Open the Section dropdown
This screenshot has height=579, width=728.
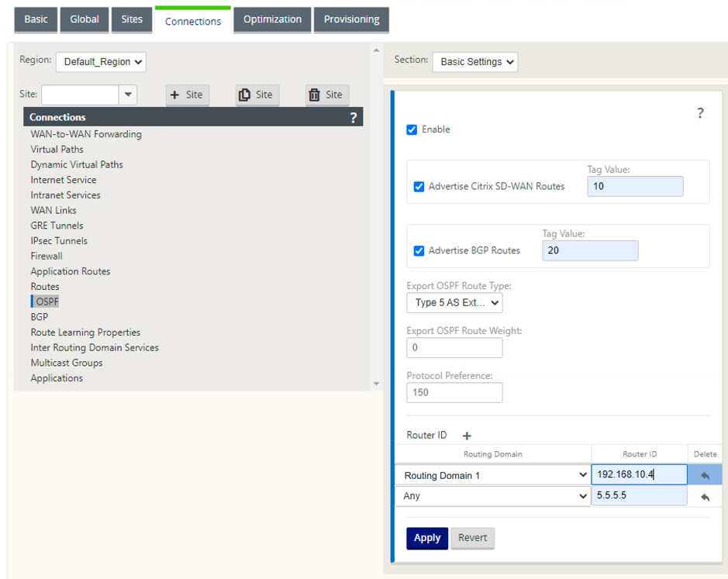475,62
